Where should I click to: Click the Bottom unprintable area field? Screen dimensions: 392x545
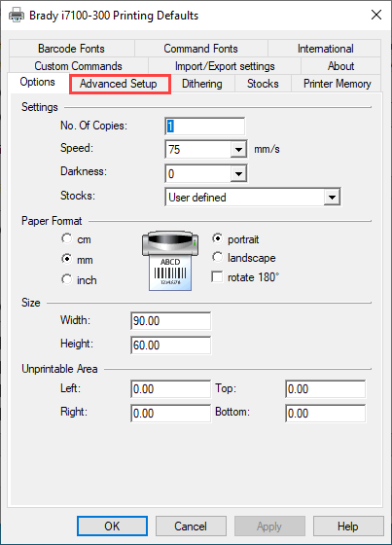[x=325, y=414]
